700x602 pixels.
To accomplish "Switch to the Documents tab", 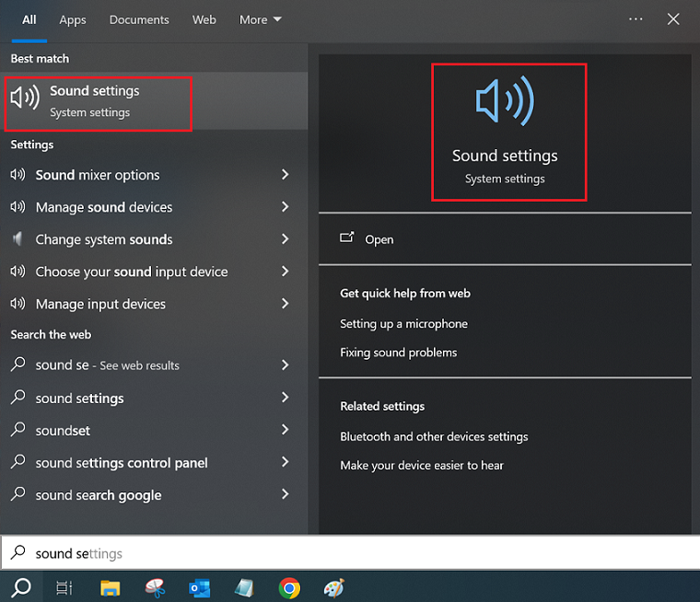I will (139, 19).
